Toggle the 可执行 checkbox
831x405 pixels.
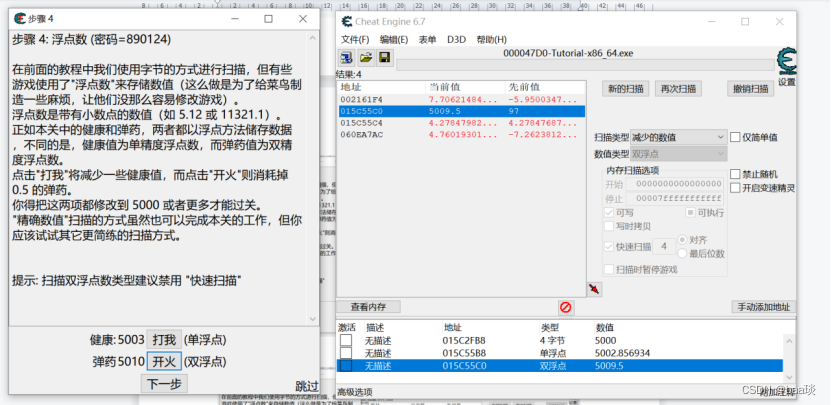(x=690, y=213)
